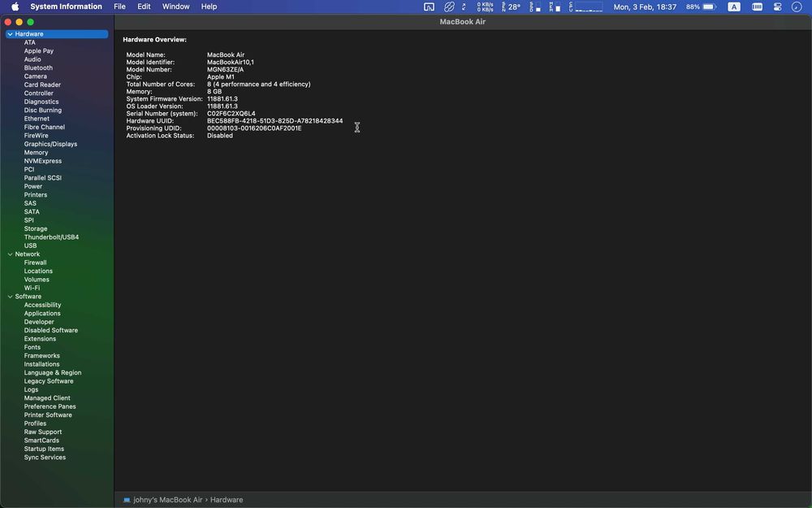Select Wi-Fi under Network
This screenshot has width=812, height=508.
pyautogui.click(x=32, y=289)
